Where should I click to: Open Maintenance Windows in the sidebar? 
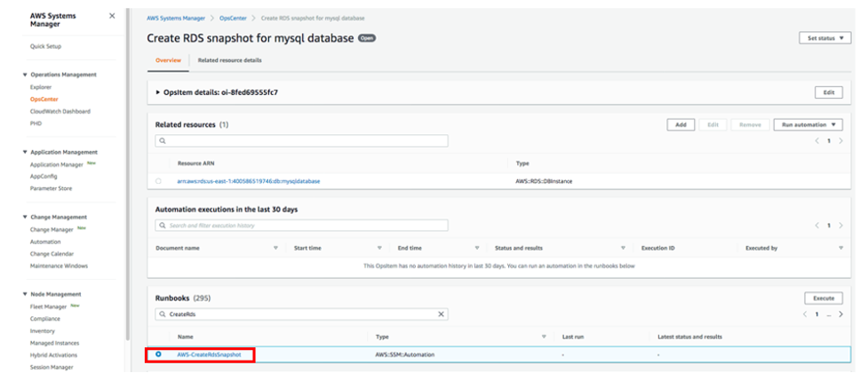(59, 266)
